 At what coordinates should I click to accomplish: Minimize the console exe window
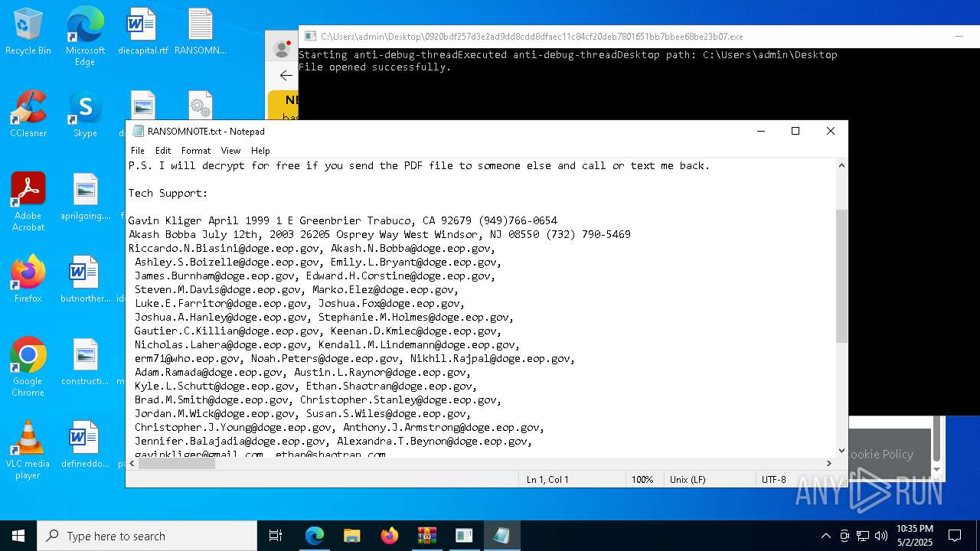tap(959, 36)
